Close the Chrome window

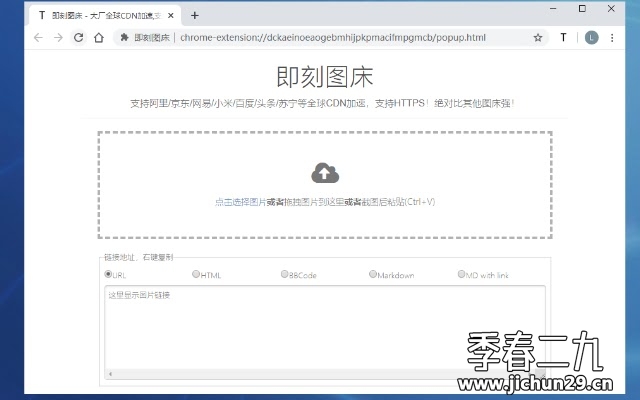pos(611,9)
